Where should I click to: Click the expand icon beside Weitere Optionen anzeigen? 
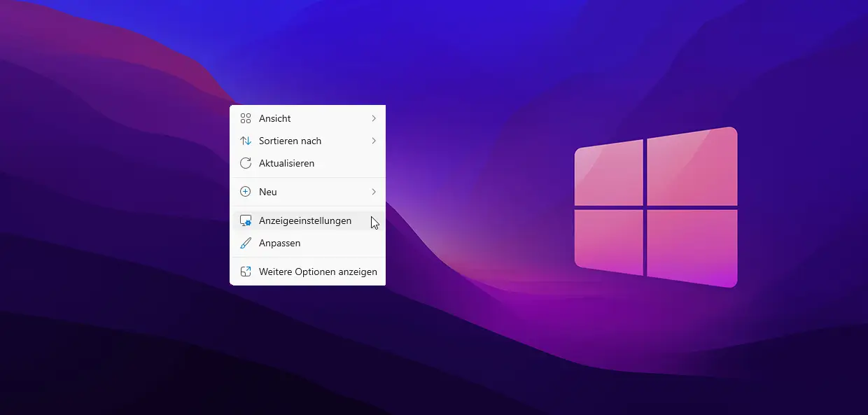(x=246, y=272)
